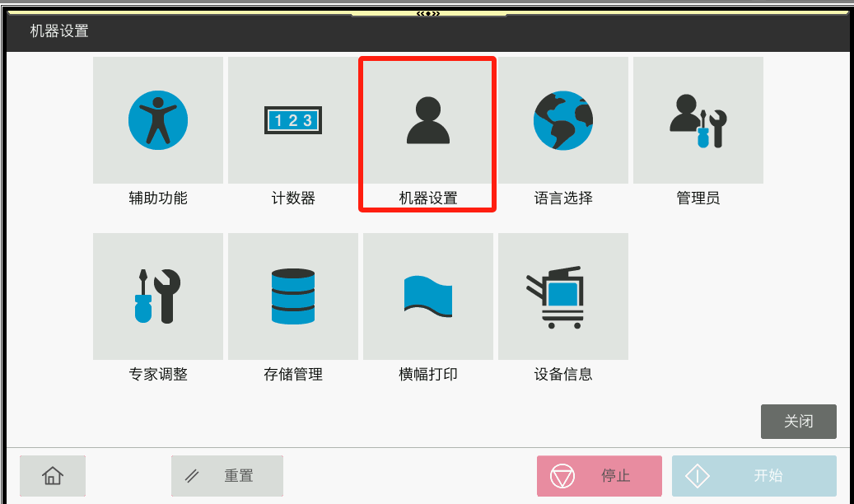Click the 机器设置 title in header bar
Image resolution: width=854 pixels, height=504 pixels.
[59, 32]
